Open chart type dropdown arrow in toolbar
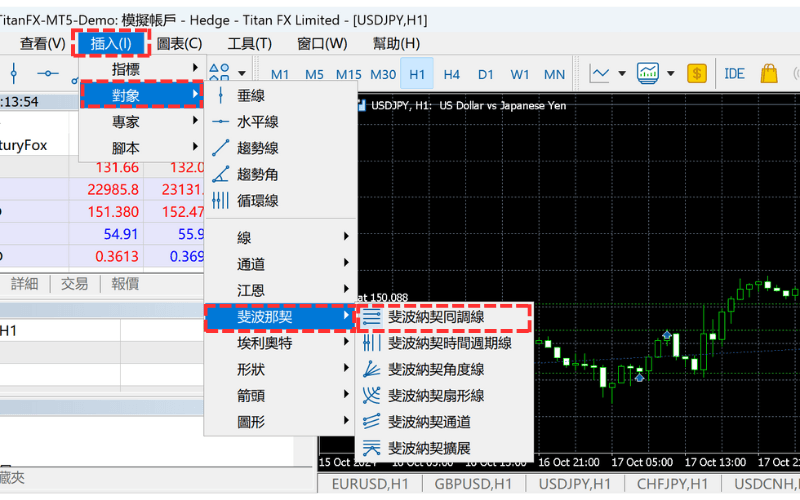This screenshot has height=500, width=800. point(622,73)
